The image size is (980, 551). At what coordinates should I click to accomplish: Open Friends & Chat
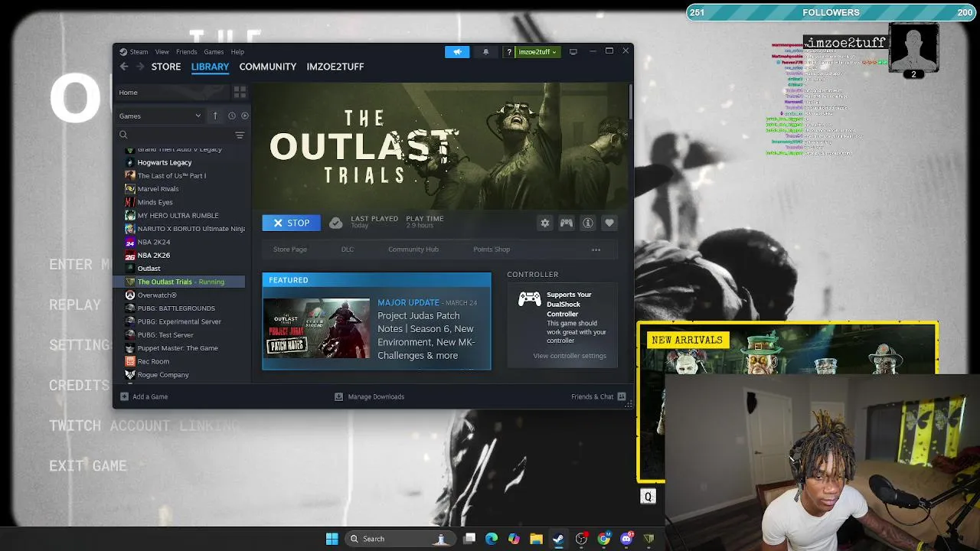599,396
